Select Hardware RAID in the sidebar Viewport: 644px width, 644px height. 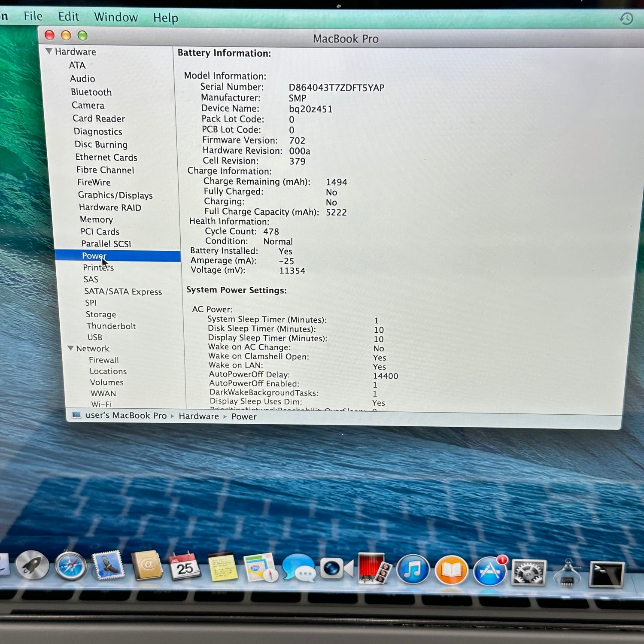110,207
